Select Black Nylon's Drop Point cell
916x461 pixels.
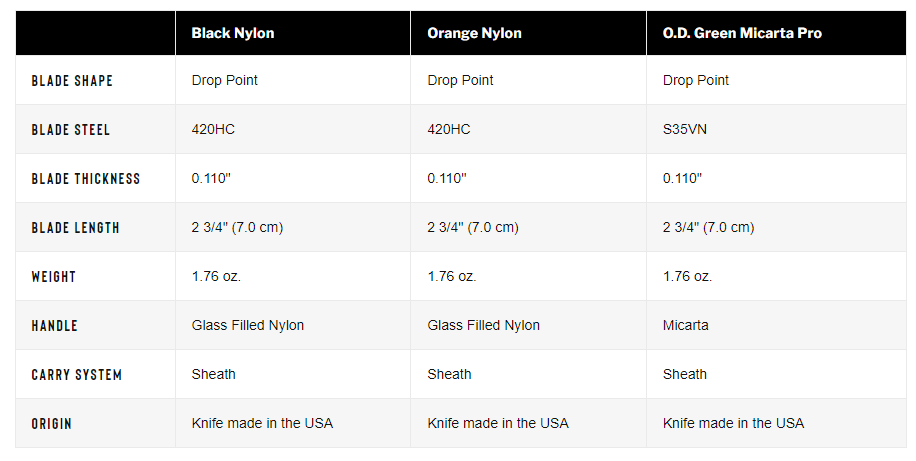click(224, 81)
